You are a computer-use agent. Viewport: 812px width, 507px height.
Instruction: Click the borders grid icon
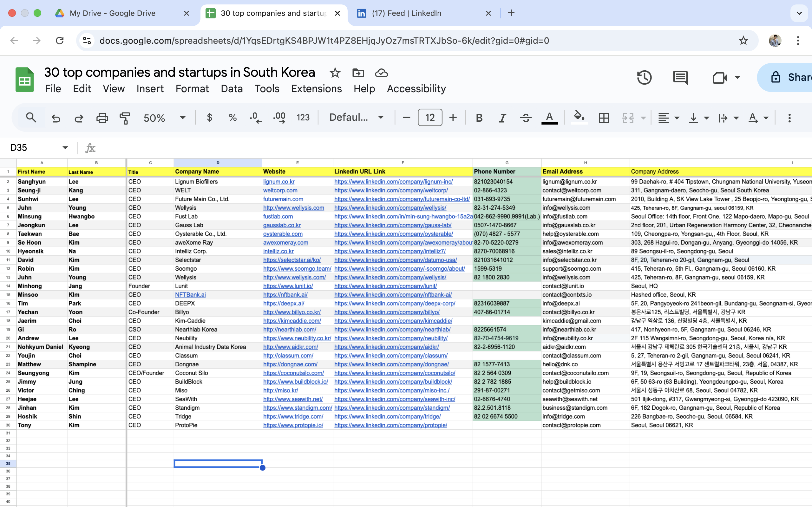tap(604, 118)
